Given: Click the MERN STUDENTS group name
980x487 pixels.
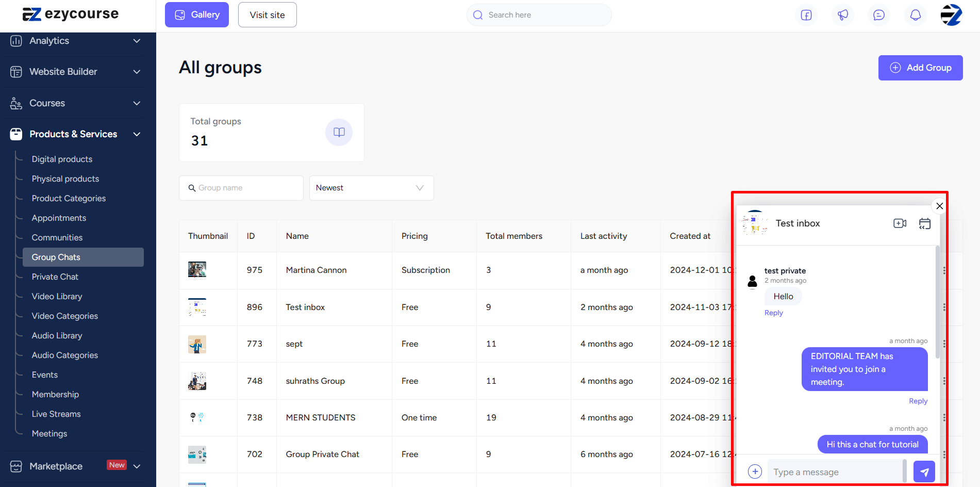Looking at the screenshot, I should (x=321, y=417).
